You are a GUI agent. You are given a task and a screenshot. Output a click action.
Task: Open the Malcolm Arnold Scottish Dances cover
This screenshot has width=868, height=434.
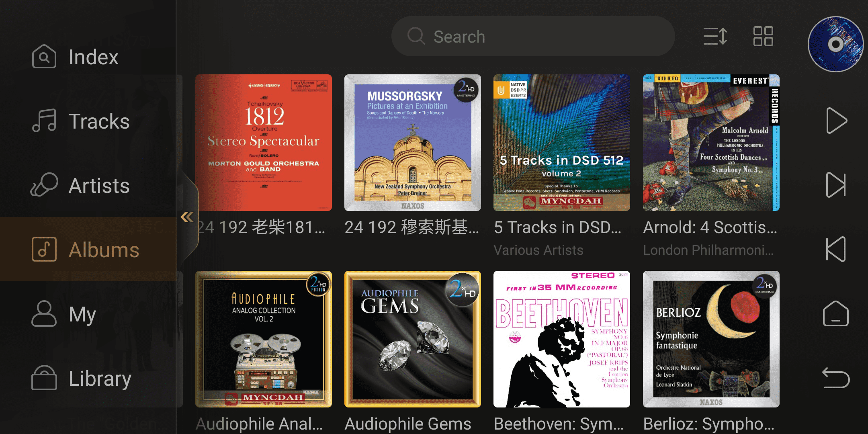point(711,143)
